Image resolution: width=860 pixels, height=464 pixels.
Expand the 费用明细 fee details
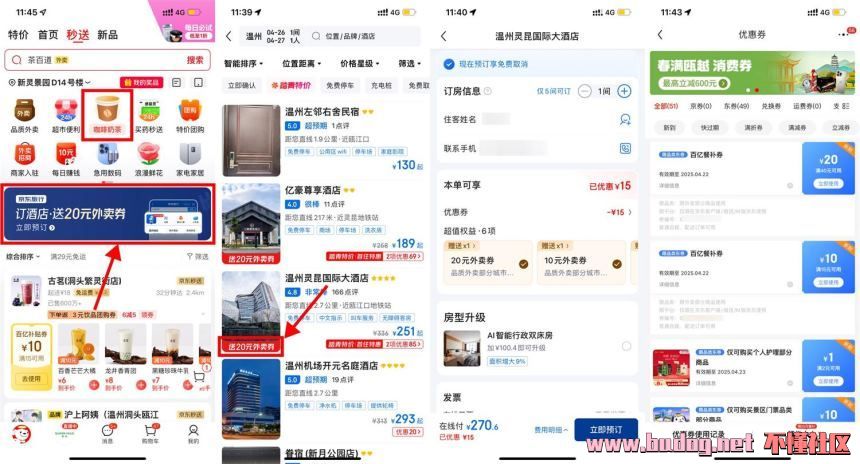coord(551,430)
